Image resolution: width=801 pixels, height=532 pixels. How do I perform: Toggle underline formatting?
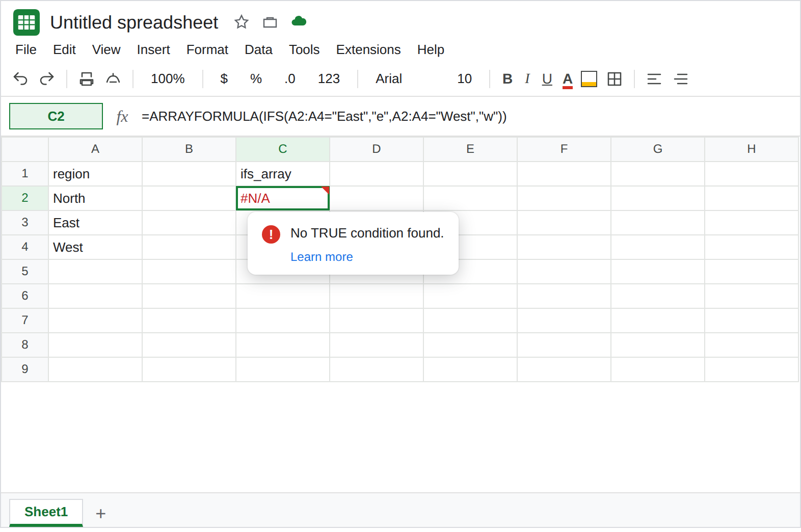[547, 79]
